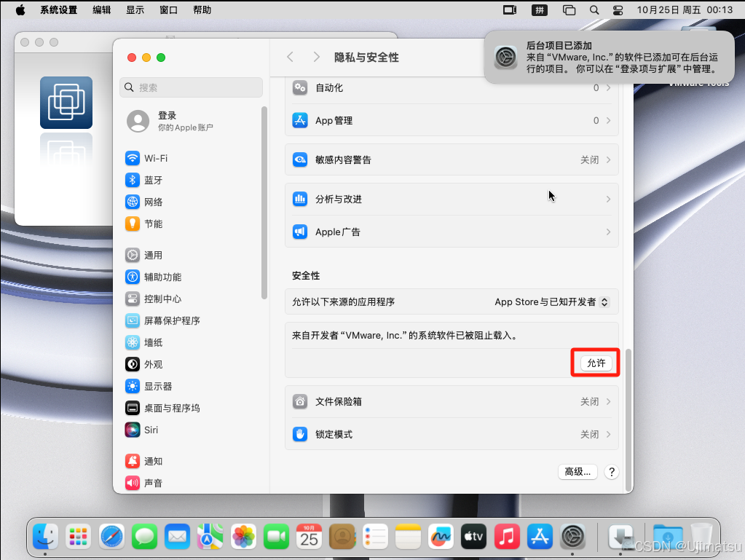Open the 系统设置 menu
Viewport: 745px width, 560px height.
point(59,10)
